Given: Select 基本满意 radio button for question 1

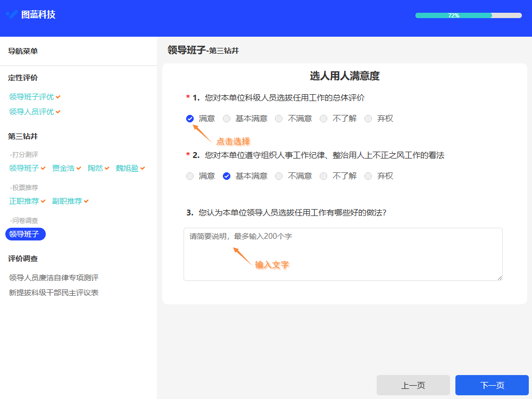Looking at the screenshot, I should pyautogui.click(x=227, y=118).
